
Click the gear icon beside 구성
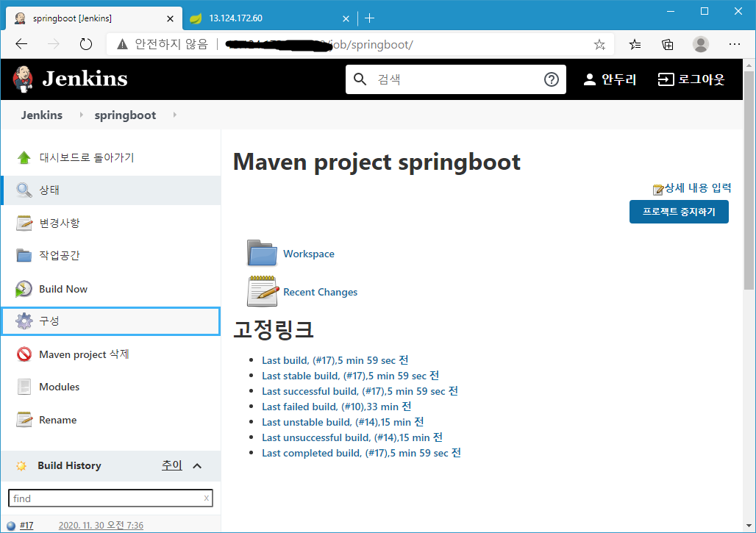click(24, 321)
